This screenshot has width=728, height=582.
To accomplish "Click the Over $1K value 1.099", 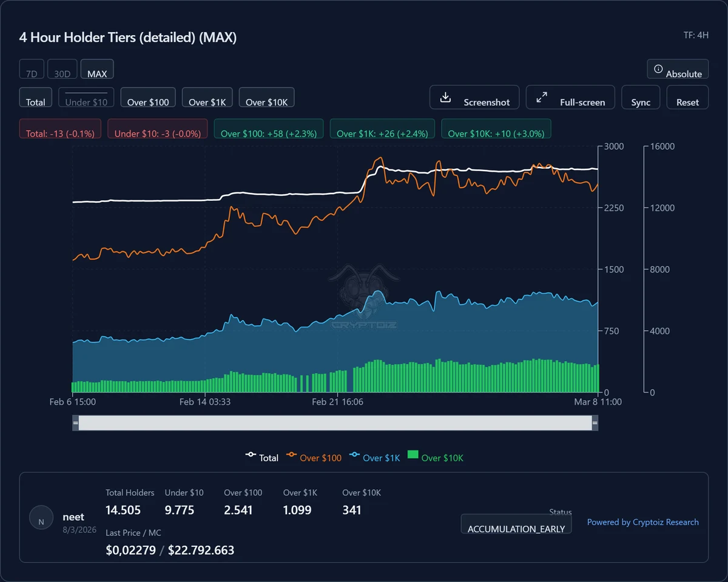I will coord(297,510).
